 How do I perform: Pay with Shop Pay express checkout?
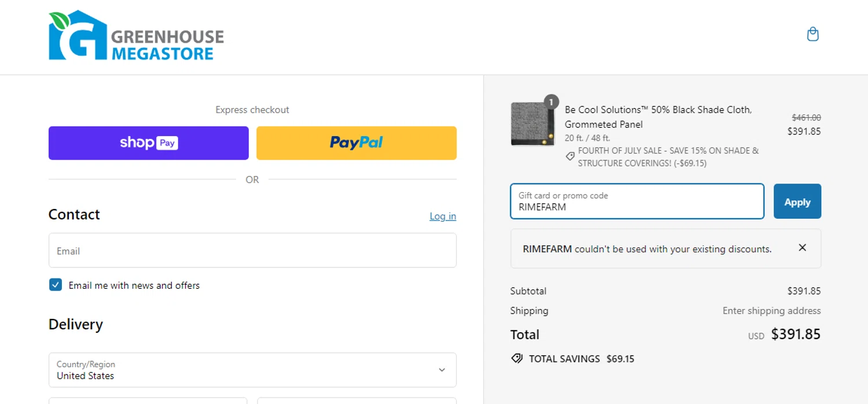point(149,143)
